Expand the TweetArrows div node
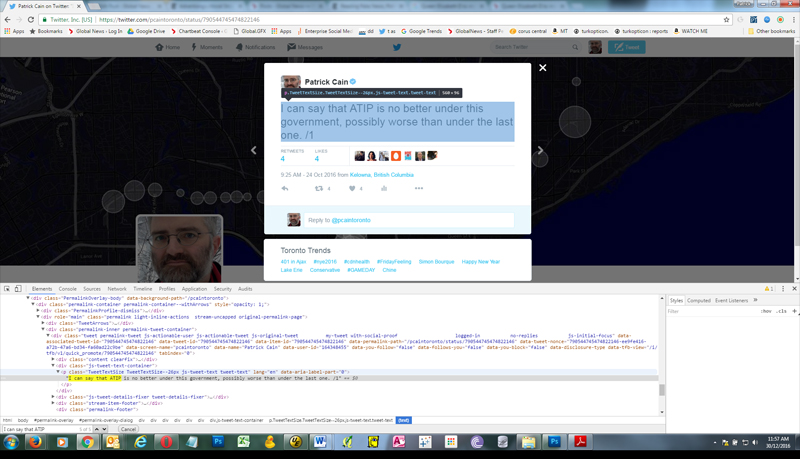The height and width of the screenshot is (459, 800). point(43,323)
